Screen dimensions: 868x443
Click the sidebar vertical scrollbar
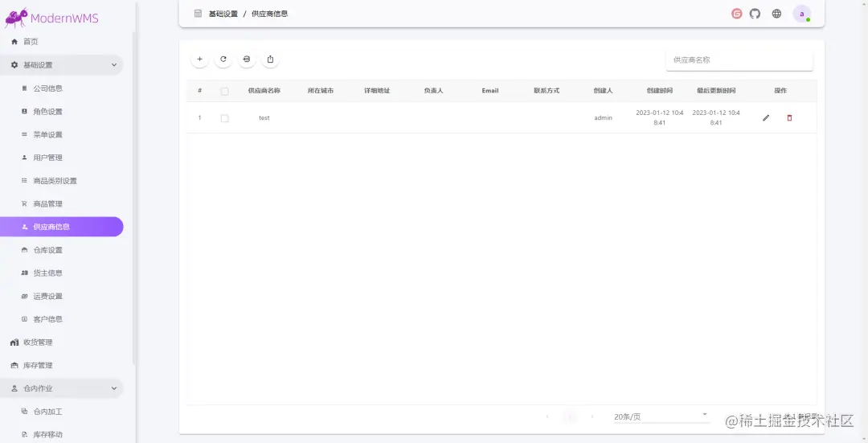[133, 199]
